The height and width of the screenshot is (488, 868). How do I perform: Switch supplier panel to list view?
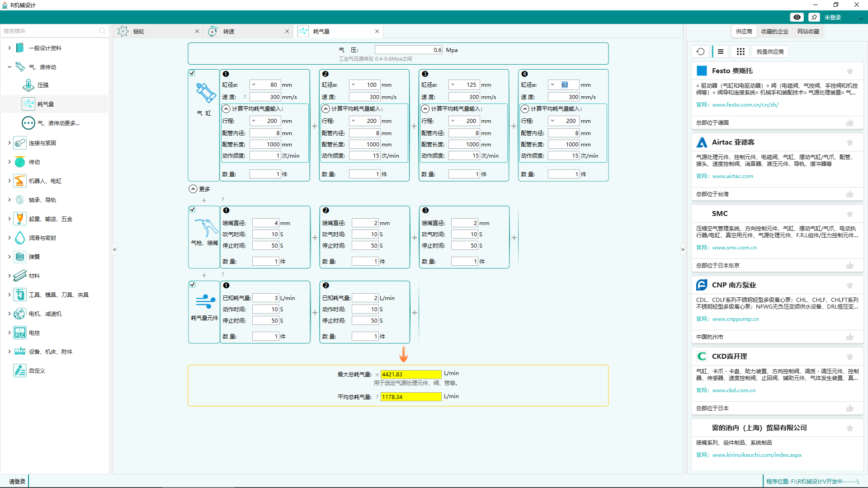pos(721,52)
